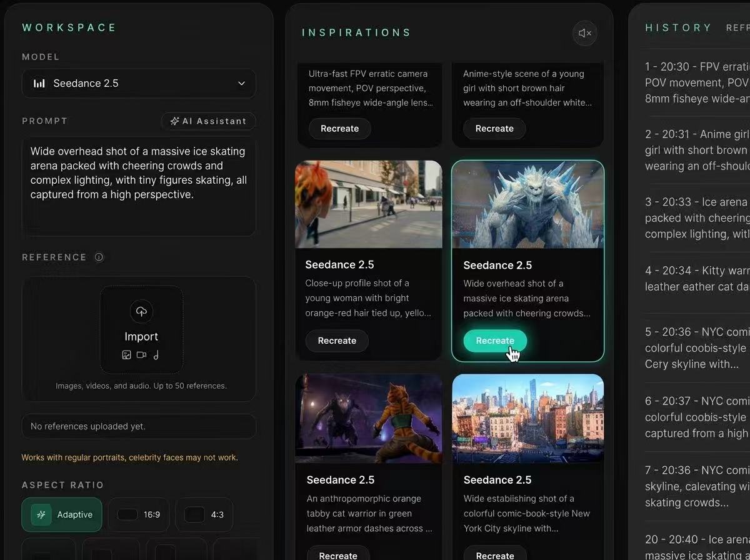750x560 pixels.
Task: Select history entry 5 - 20:36 NYC
Action: (x=697, y=348)
